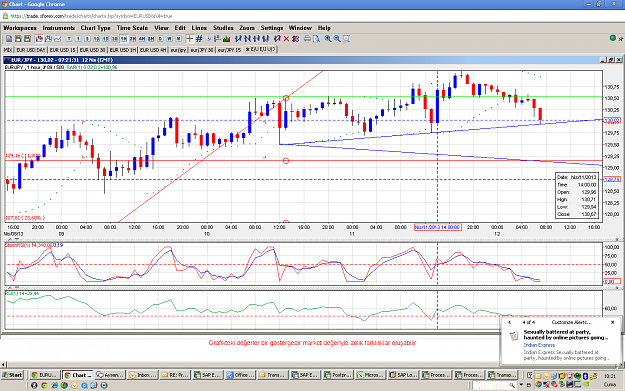Image resolution: width=625 pixels, height=391 pixels.
Task: Switch to the EUR USD 1H tab
Action: [x=123, y=50]
